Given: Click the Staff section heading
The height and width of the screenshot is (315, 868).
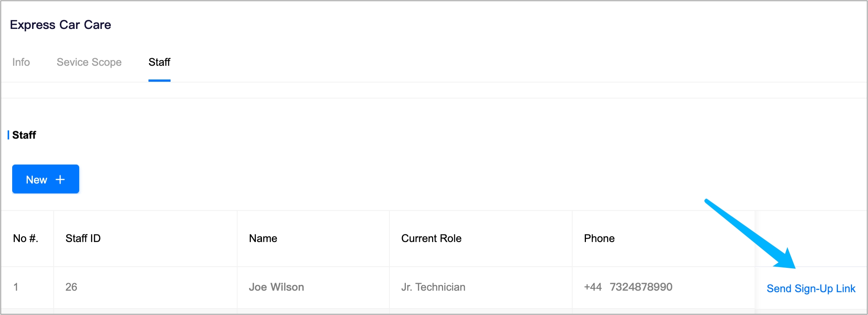Looking at the screenshot, I should (24, 135).
